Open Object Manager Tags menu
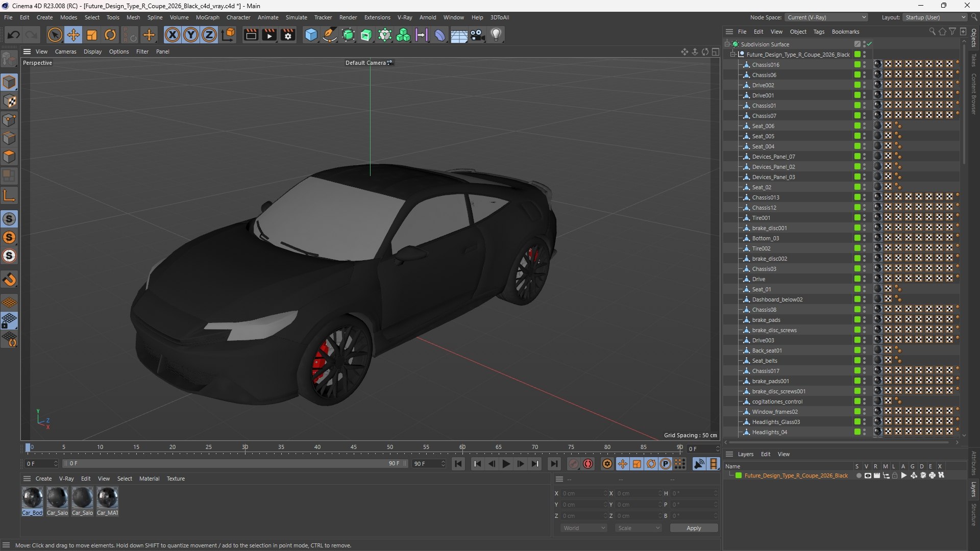980x551 pixels. pyautogui.click(x=819, y=32)
